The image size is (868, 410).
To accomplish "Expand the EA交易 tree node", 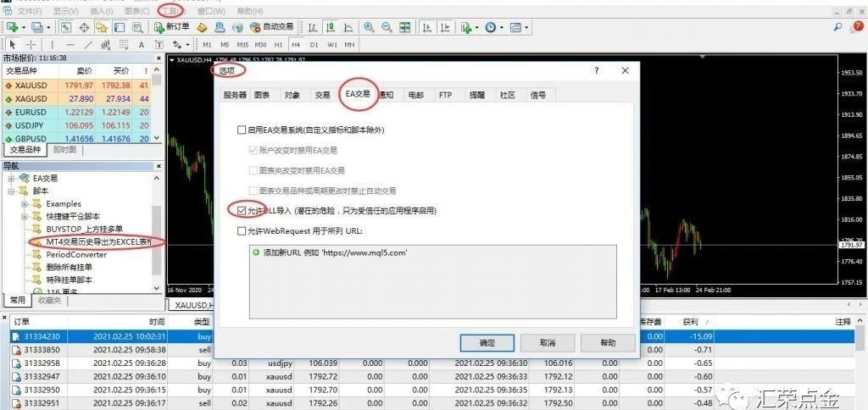I will click(x=10, y=178).
